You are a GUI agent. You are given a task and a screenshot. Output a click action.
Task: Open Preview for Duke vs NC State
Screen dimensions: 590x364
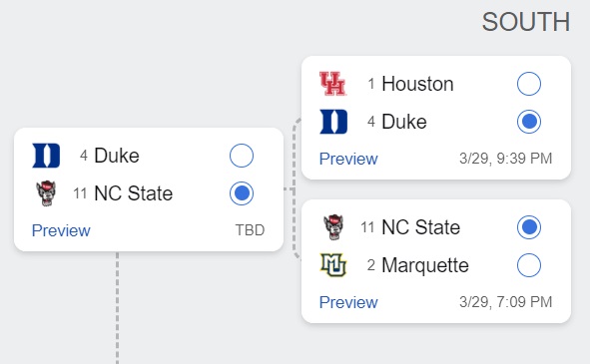click(x=61, y=230)
